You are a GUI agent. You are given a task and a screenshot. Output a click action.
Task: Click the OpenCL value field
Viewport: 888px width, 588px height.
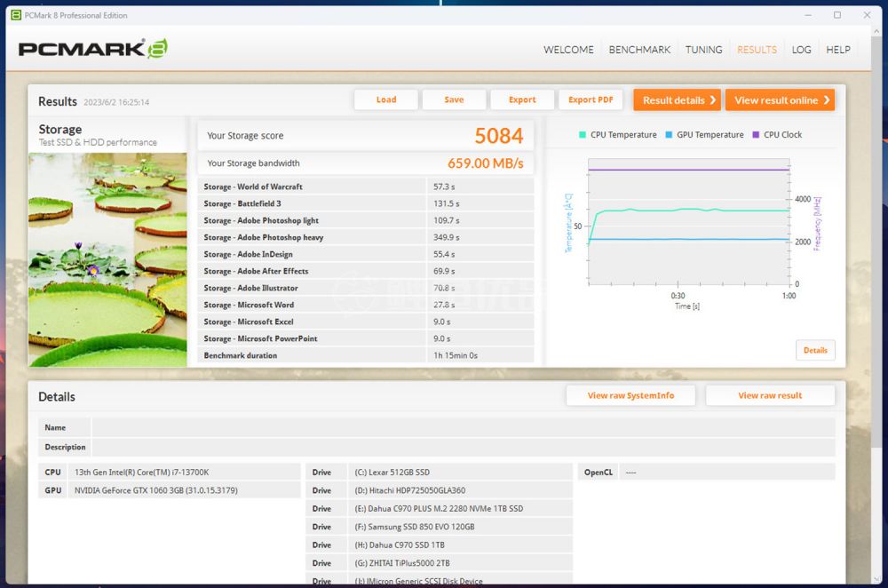click(x=726, y=472)
